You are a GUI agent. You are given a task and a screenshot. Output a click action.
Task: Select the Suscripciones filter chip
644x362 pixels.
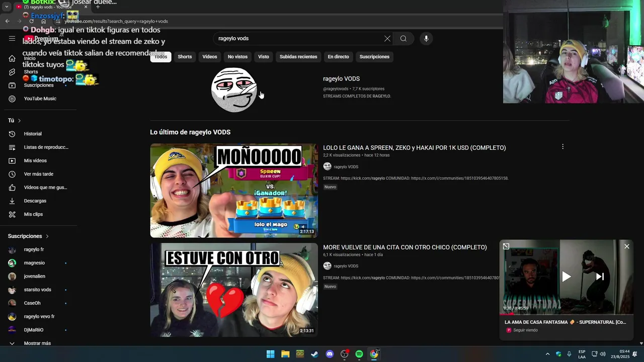click(374, 57)
